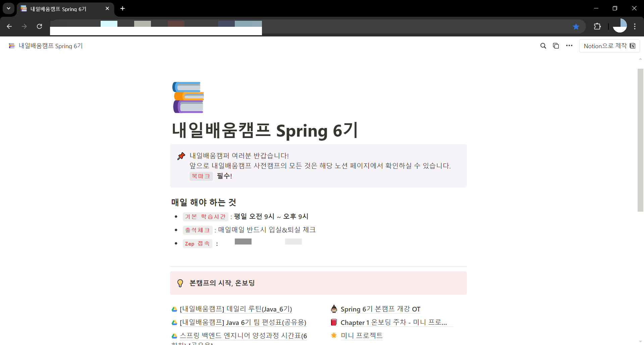Open the Chapter 1 온보딩 주차 page link
The width and height of the screenshot is (644, 345).
[x=394, y=322]
